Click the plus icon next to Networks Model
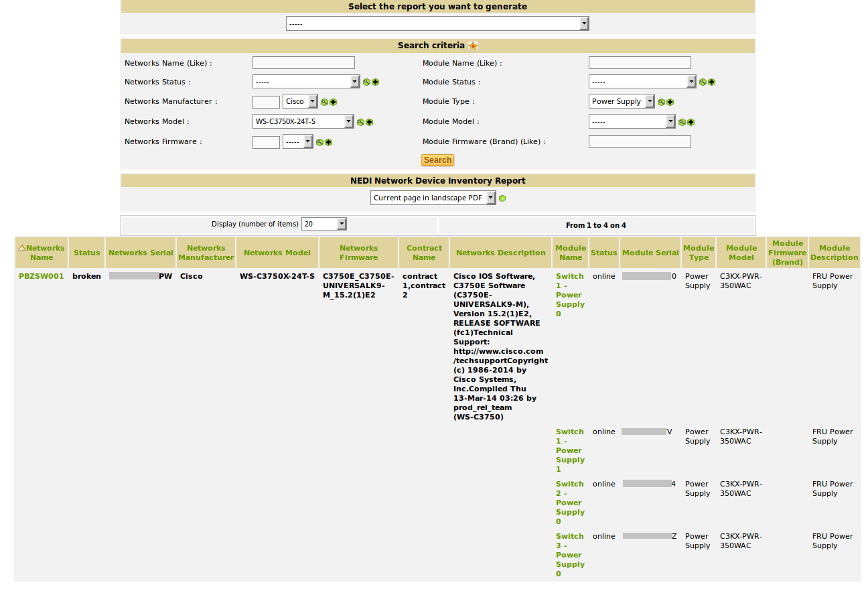The image size is (868, 589). [369, 123]
